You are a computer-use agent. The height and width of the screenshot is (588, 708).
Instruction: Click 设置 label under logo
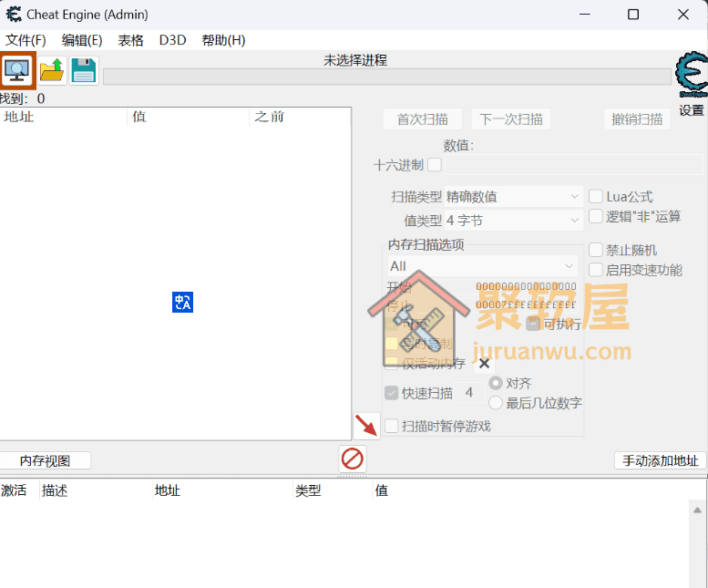click(692, 110)
